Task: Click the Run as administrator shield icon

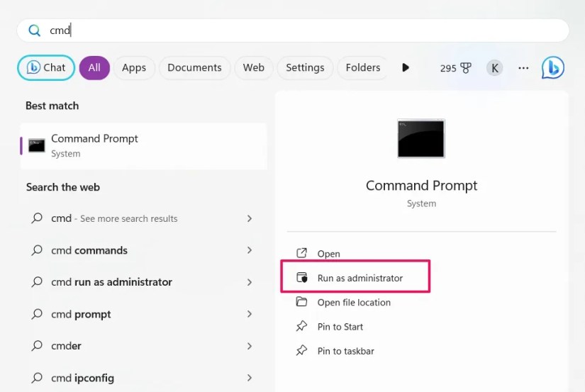Action: pyautogui.click(x=302, y=277)
